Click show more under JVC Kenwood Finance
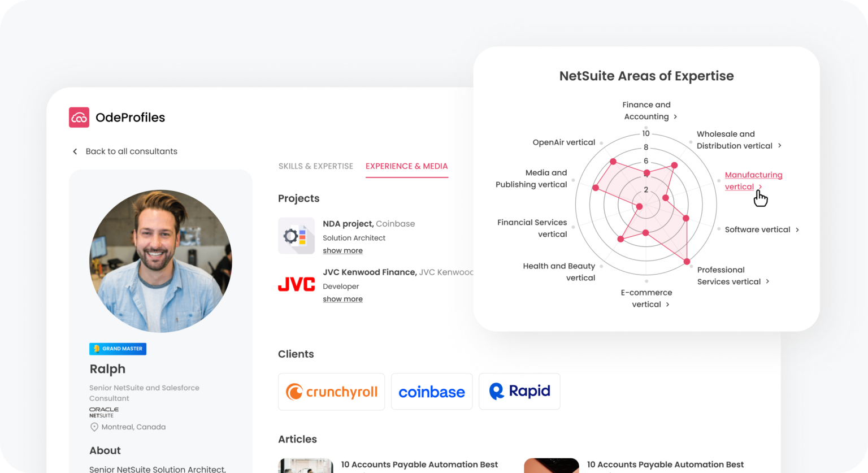 coord(342,300)
